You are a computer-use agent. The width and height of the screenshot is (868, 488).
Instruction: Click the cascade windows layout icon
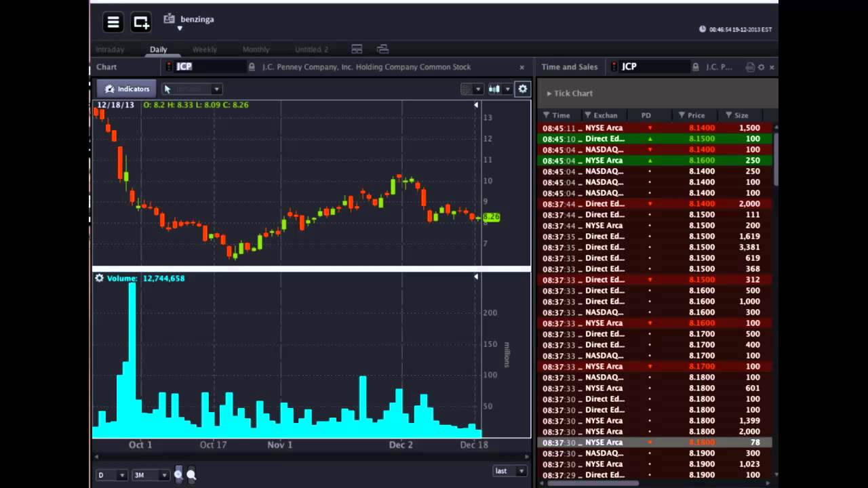point(382,49)
